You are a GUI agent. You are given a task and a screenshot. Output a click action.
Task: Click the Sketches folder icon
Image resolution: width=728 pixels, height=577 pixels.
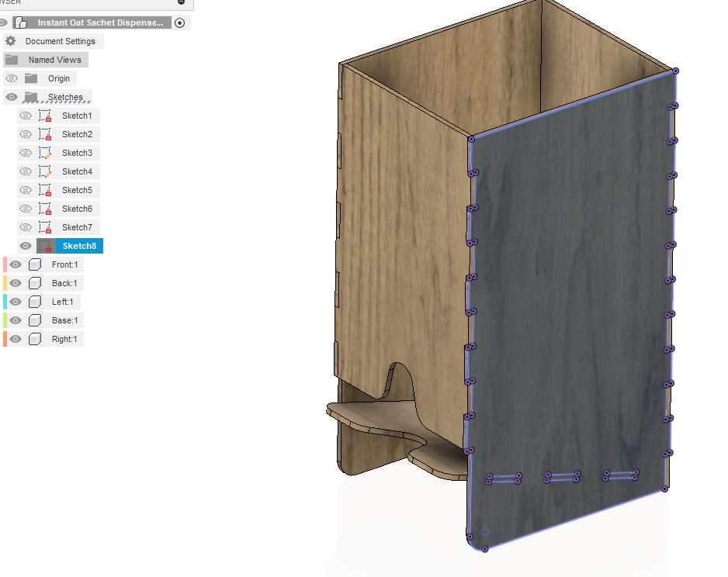[x=31, y=96]
